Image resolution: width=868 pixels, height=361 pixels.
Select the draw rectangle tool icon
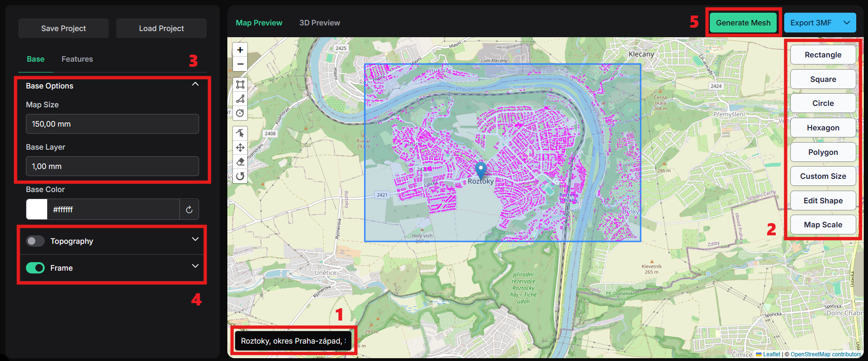240,84
